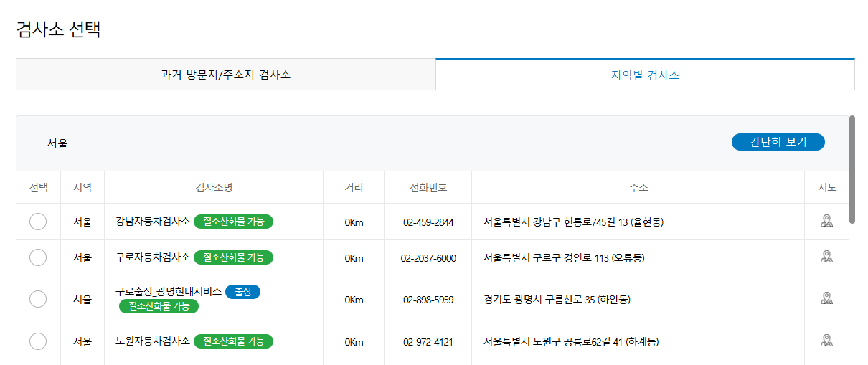This screenshot has height=365, width=868.
Task: Click the 지도 column header
Action: pyautogui.click(x=827, y=187)
